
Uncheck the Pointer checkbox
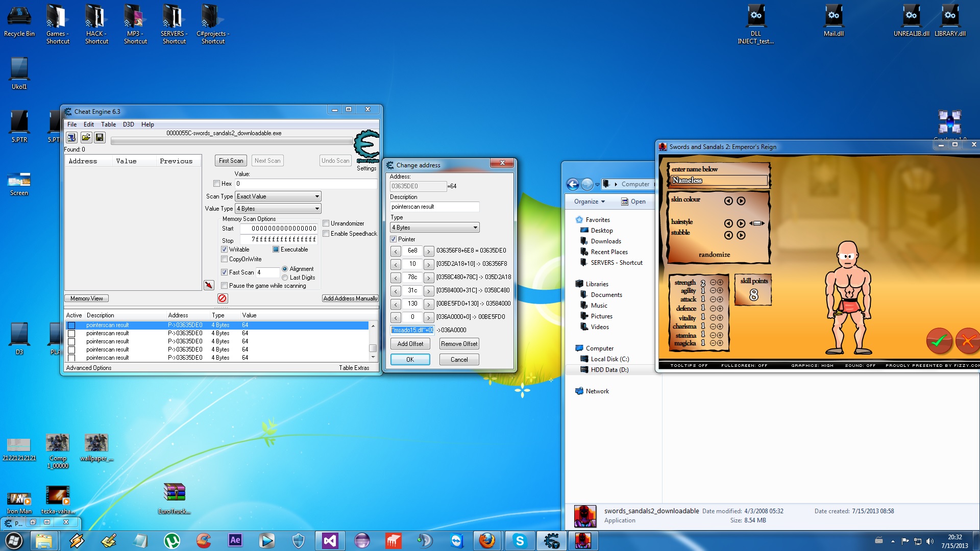[x=394, y=239]
